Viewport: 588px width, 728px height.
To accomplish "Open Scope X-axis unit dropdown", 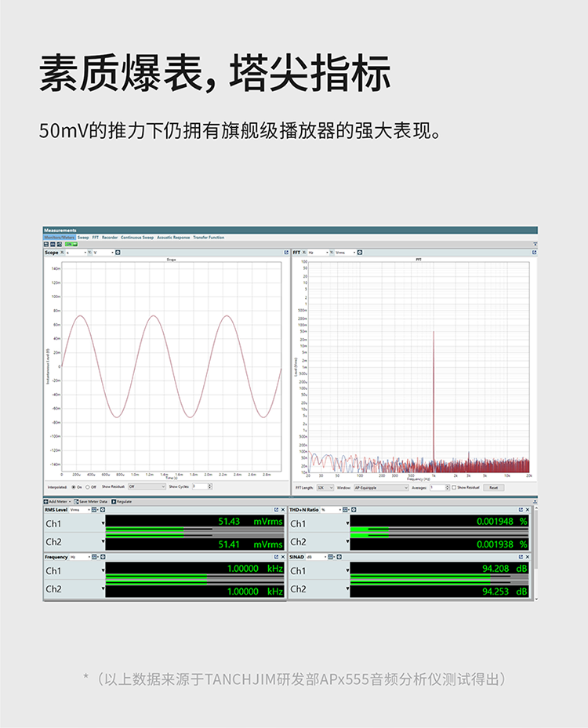I will (x=76, y=253).
